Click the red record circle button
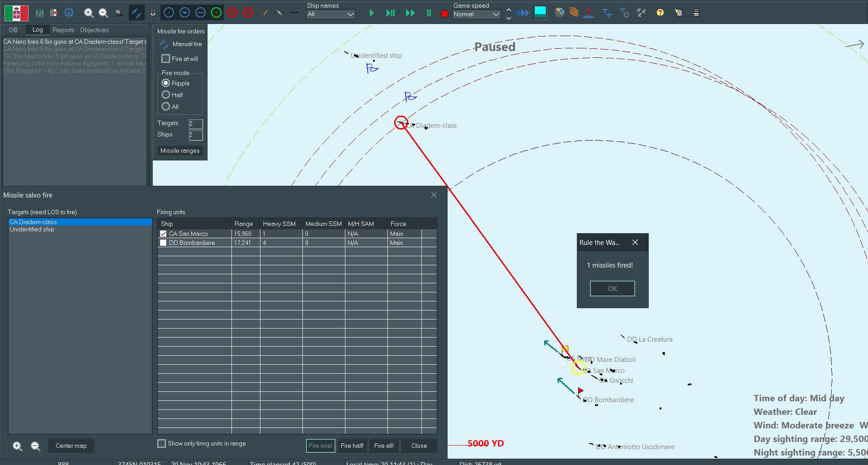 click(x=444, y=14)
